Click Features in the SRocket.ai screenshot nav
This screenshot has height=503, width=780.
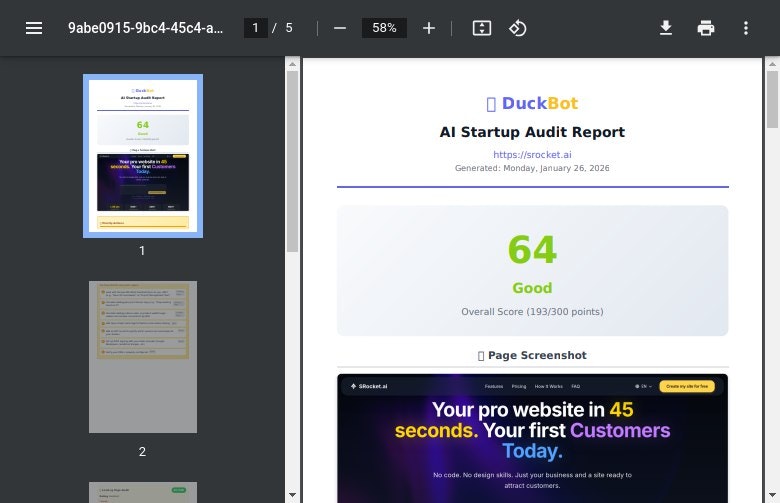point(494,387)
